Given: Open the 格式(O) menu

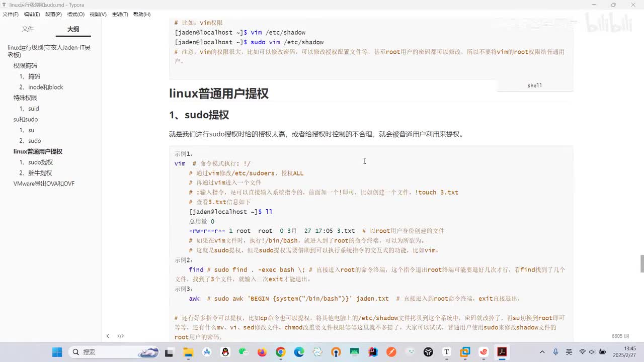Looking at the screenshot, I should point(76,14).
